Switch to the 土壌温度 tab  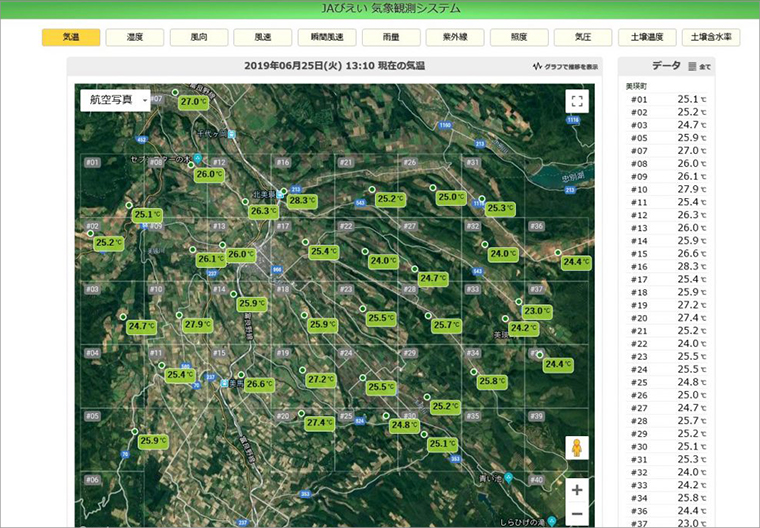[647, 37]
